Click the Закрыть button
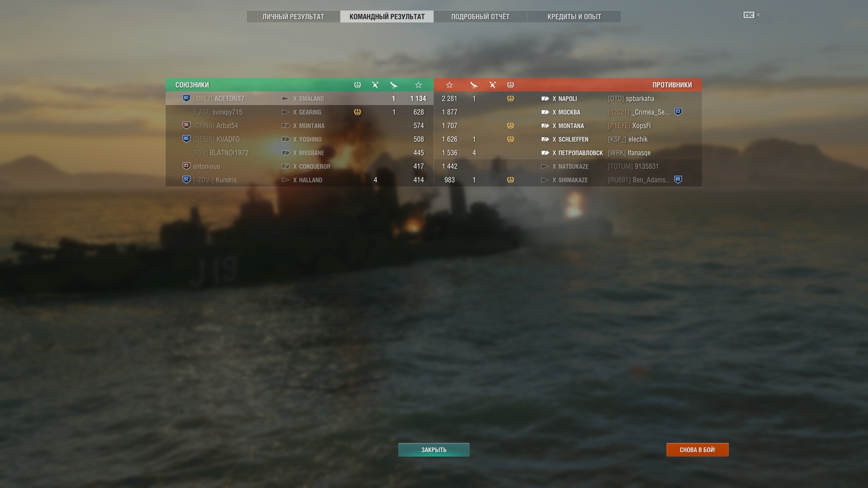 (434, 450)
